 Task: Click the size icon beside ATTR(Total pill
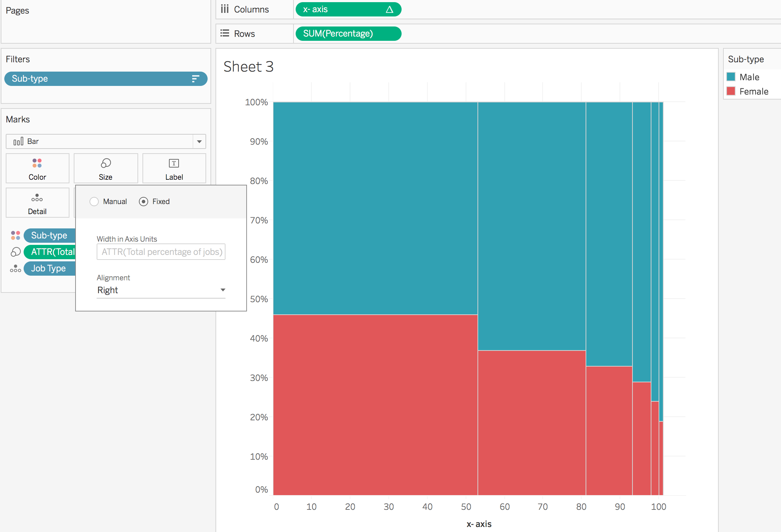point(15,252)
